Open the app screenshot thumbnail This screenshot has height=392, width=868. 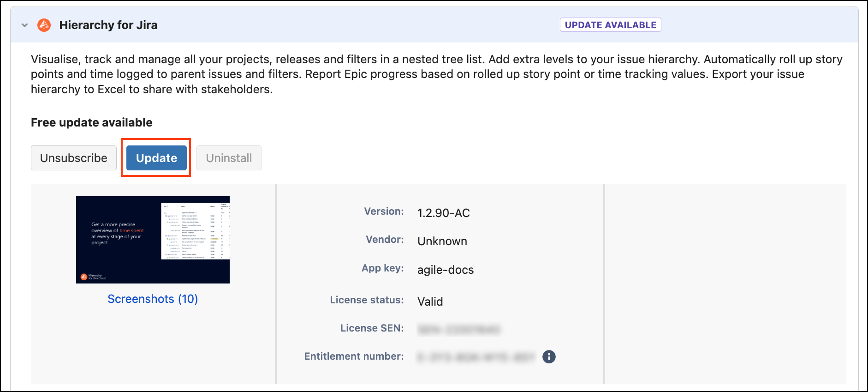[x=153, y=240]
